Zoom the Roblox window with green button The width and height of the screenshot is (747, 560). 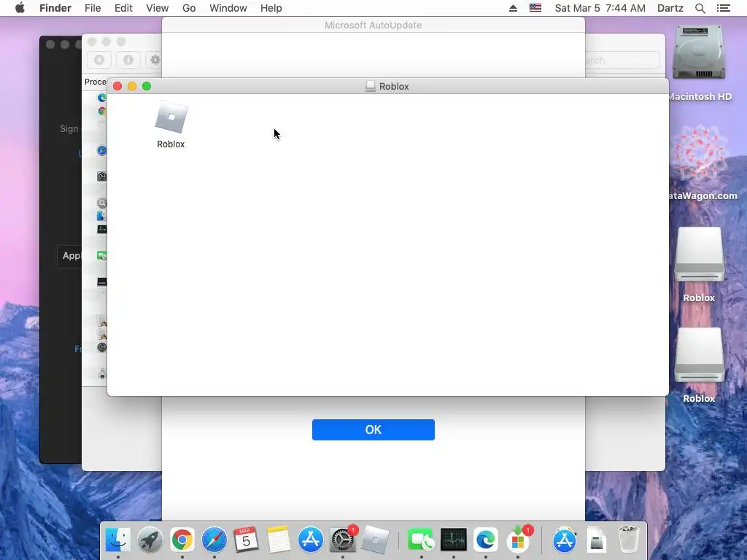[x=147, y=86]
